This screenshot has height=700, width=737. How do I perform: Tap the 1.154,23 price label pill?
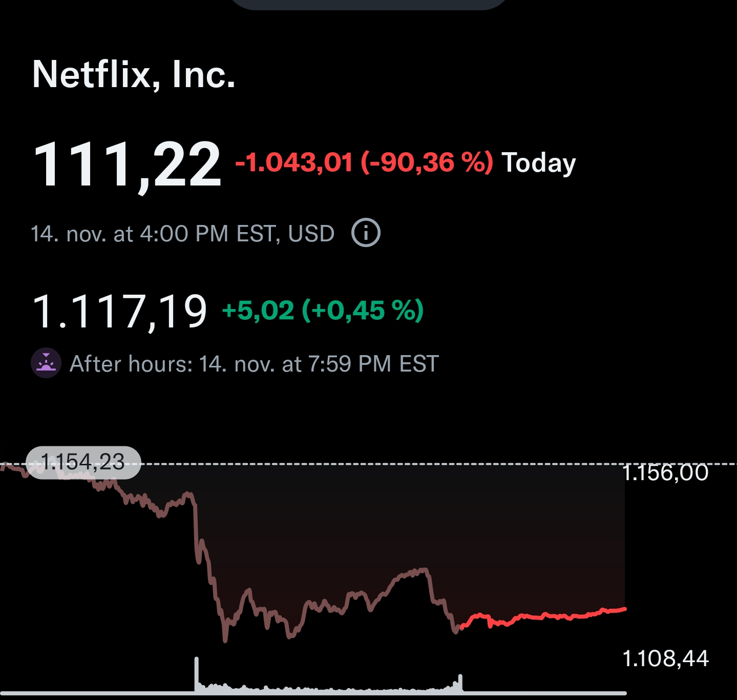click(83, 462)
